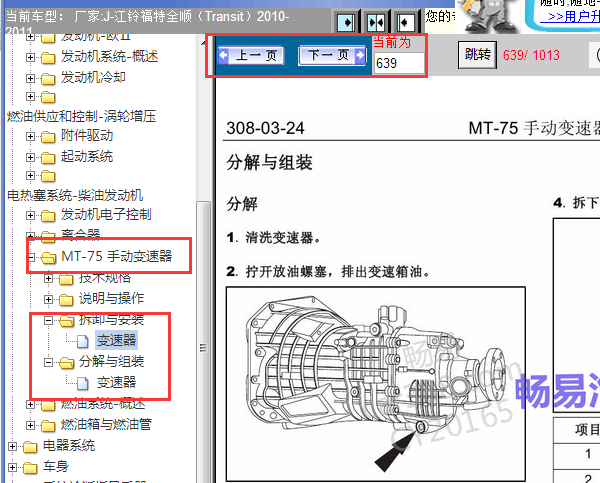Click the 发动机冷却 folder icon
The height and width of the screenshot is (483, 600).
click(x=48, y=79)
